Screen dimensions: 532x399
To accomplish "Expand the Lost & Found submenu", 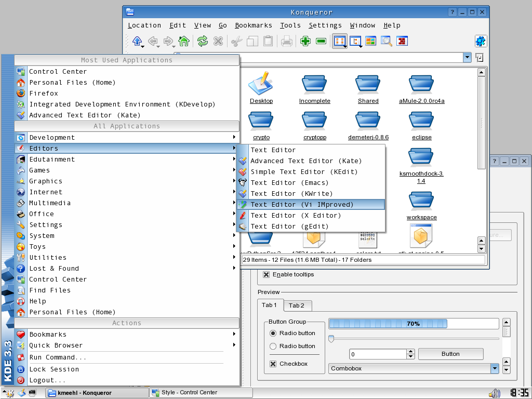I will 127,269.
